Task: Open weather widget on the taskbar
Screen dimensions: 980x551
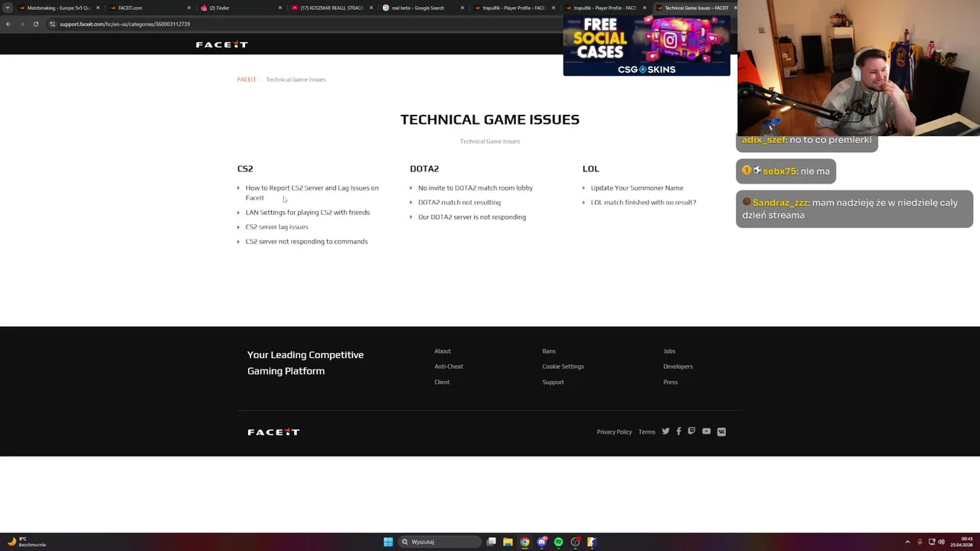Action: [x=27, y=542]
